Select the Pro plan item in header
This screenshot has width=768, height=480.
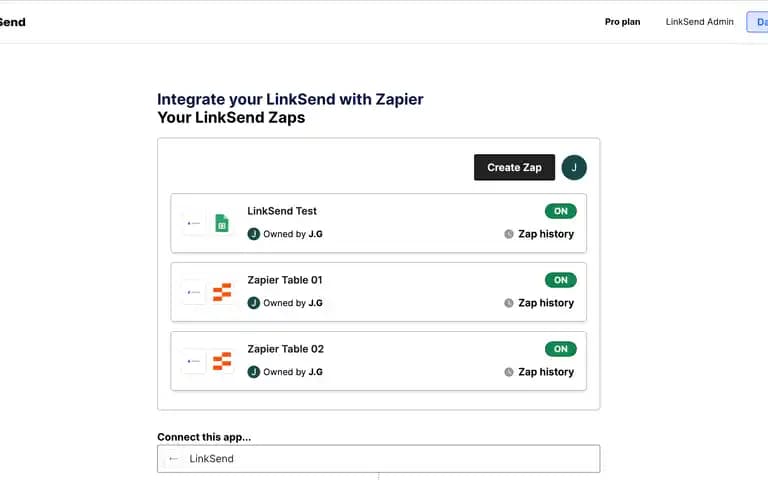623,22
